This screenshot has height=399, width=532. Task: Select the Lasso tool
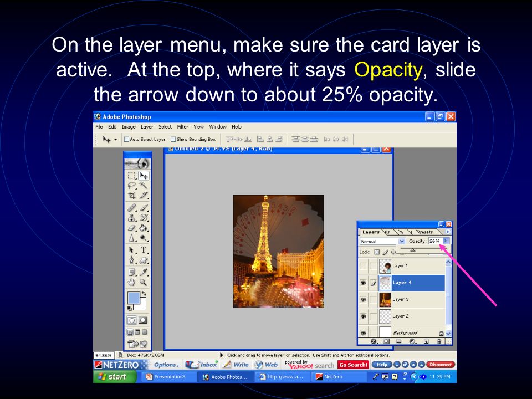coord(132,185)
